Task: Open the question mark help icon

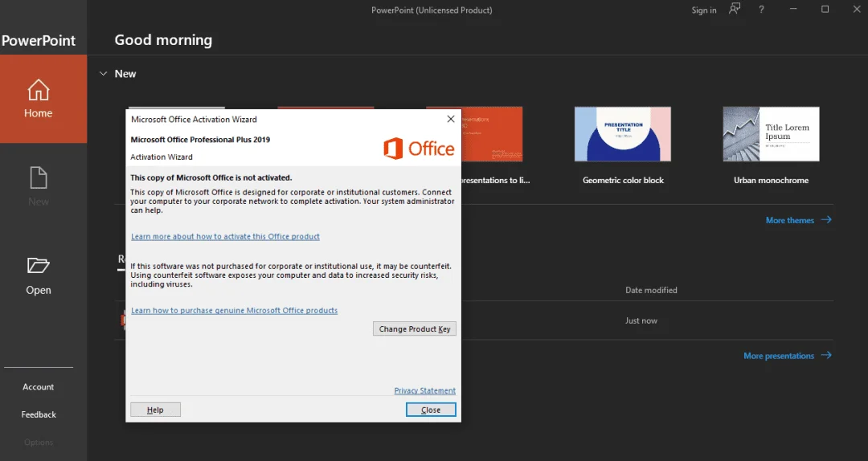Action: (x=761, y=10)
